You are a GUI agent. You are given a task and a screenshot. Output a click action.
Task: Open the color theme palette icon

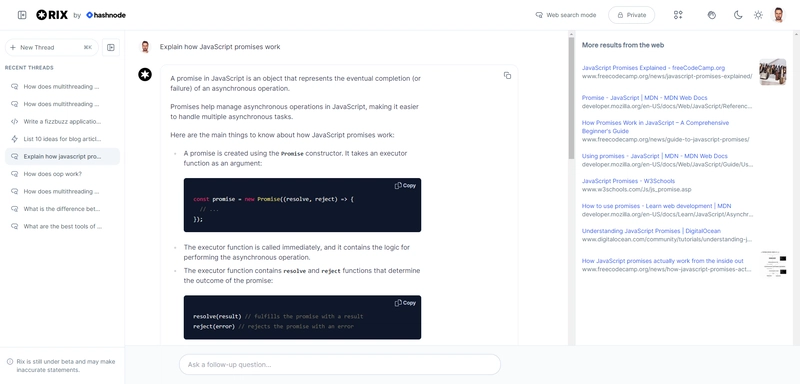click(x=712, y=15)
